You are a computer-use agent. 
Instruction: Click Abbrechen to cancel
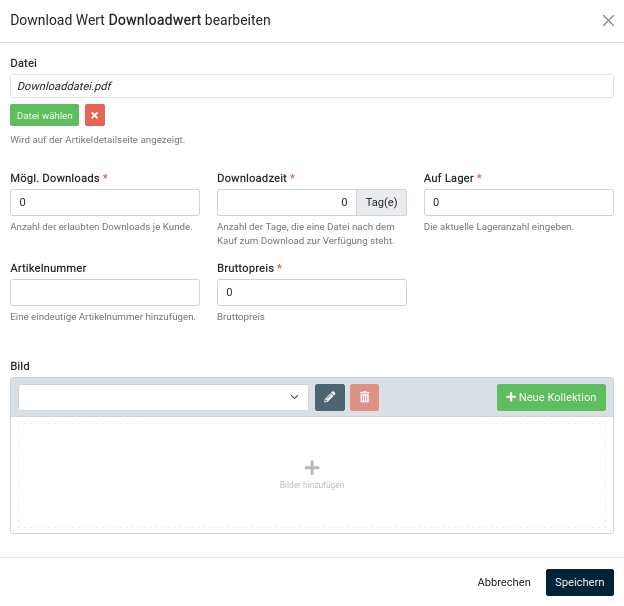504,582
